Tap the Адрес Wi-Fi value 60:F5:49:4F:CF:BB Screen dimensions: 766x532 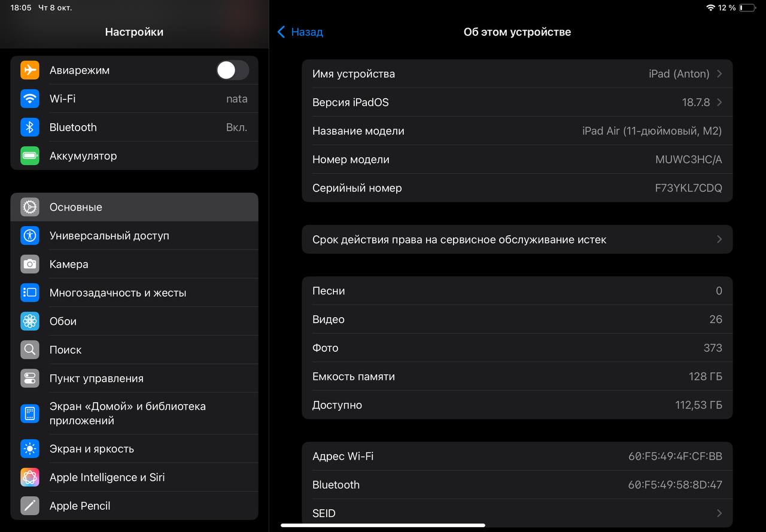pos(675,456)
